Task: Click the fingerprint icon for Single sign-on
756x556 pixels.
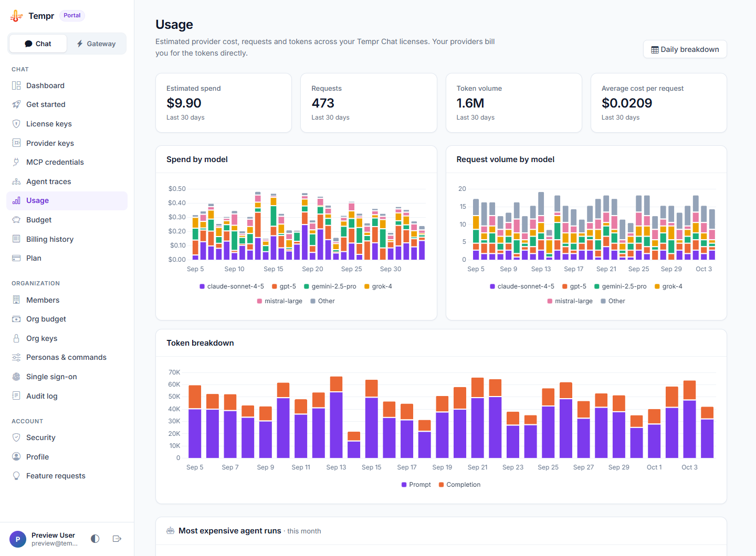Action: [x=16, y=377]
